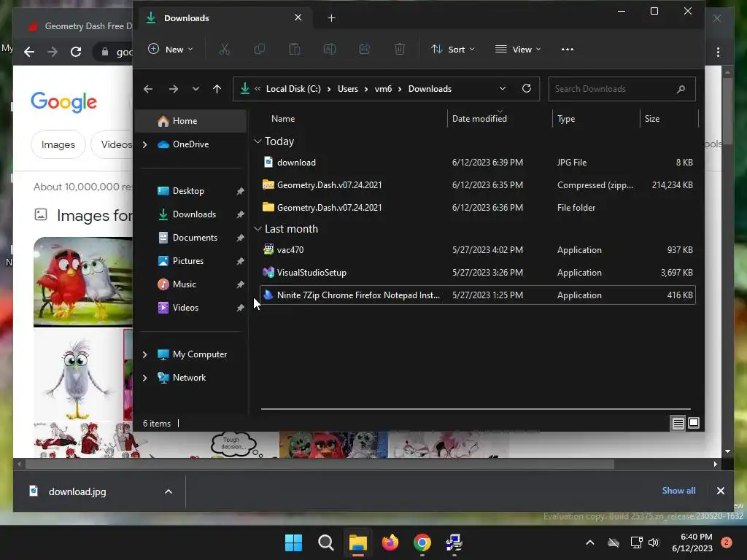Collapse the Last month group
The width and height of the screenshot is (747, 560).
(258, 229)
